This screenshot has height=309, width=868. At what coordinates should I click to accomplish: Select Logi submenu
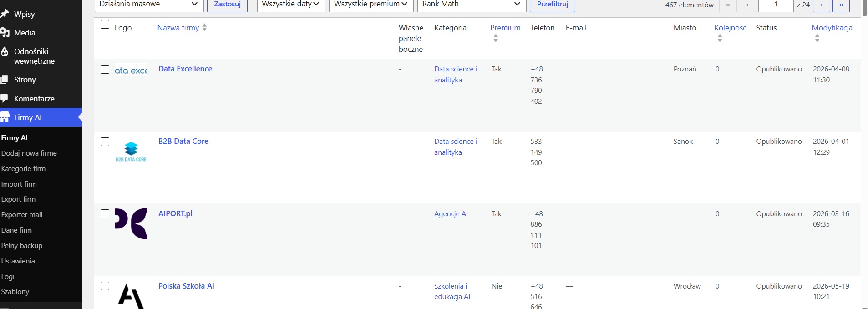point(8,277)
